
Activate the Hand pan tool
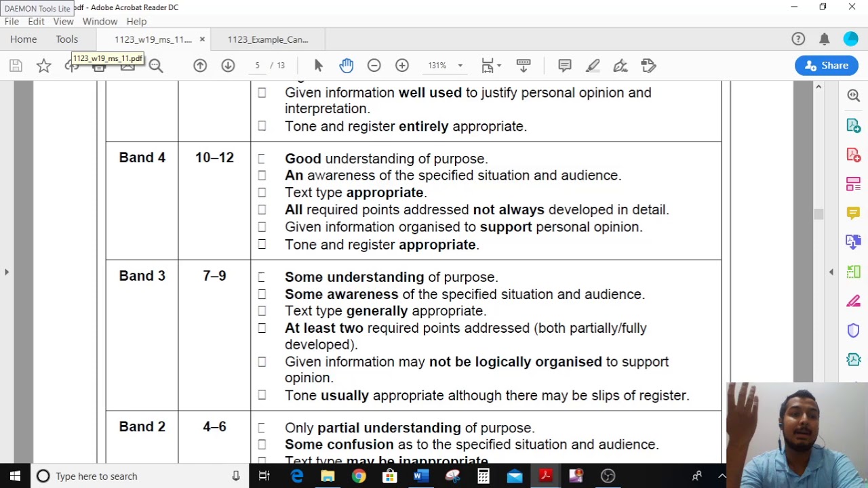pyautogui.click(x=347, y=66)
